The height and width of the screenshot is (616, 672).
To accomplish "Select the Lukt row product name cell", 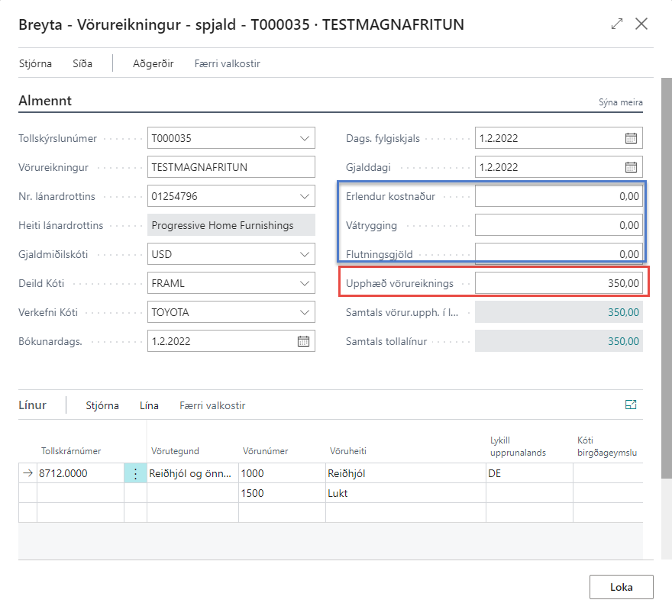I will (x=405, y=493).
